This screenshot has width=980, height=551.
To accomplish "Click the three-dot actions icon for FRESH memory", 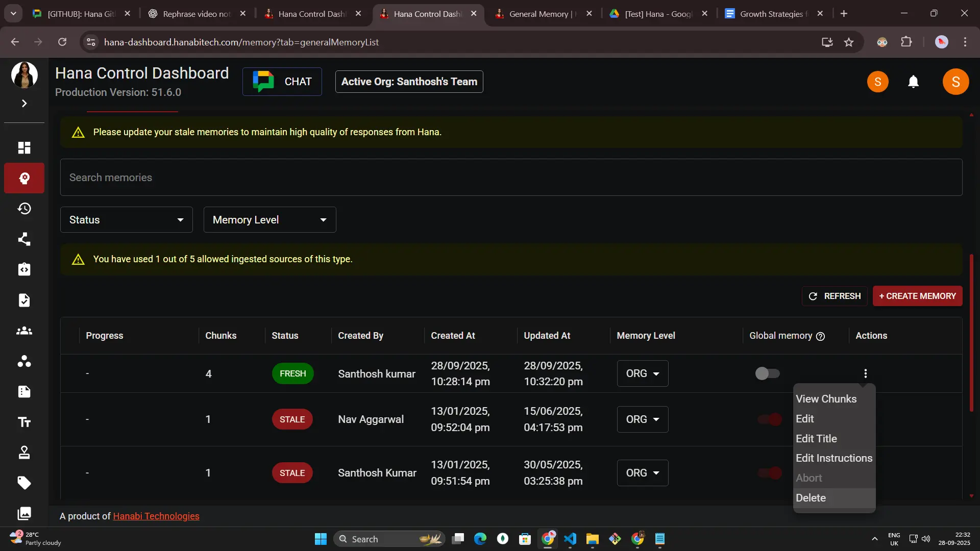I will (x=865, y=373).
